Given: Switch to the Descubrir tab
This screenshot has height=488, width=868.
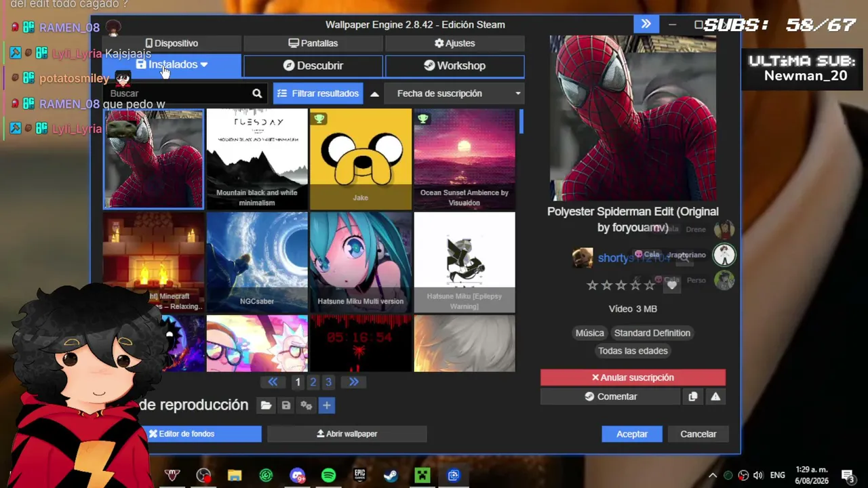Looking at the screenshot, I should click(313, 66).
